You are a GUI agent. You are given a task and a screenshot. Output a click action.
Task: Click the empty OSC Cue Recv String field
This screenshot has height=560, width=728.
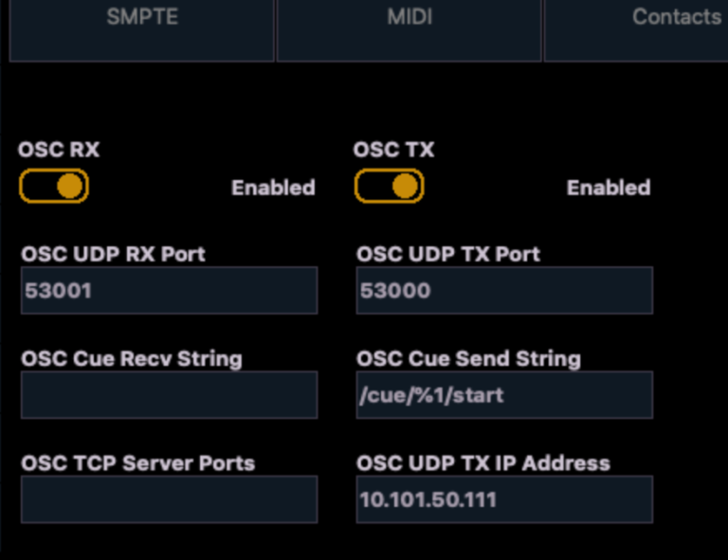169,395
